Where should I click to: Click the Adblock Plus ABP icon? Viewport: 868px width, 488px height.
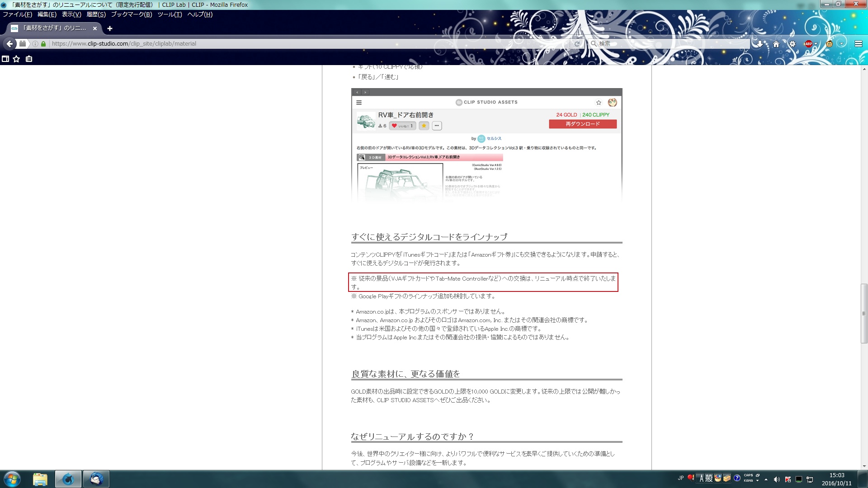[x=808, y=44]
